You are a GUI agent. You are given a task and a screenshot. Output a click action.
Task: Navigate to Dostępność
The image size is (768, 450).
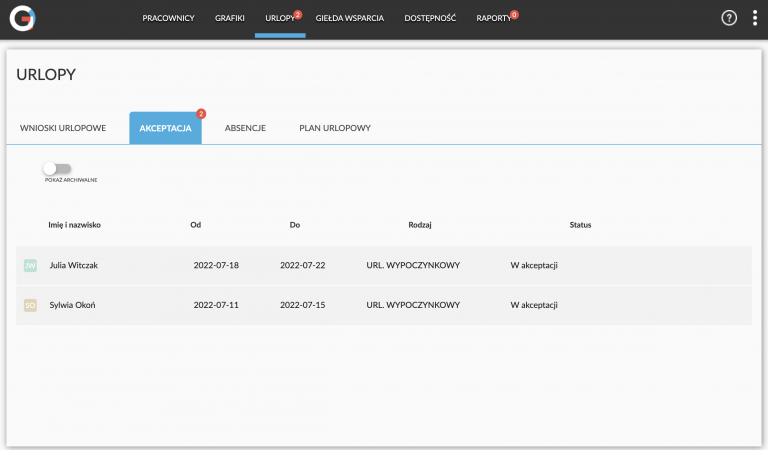pos(430,18)
